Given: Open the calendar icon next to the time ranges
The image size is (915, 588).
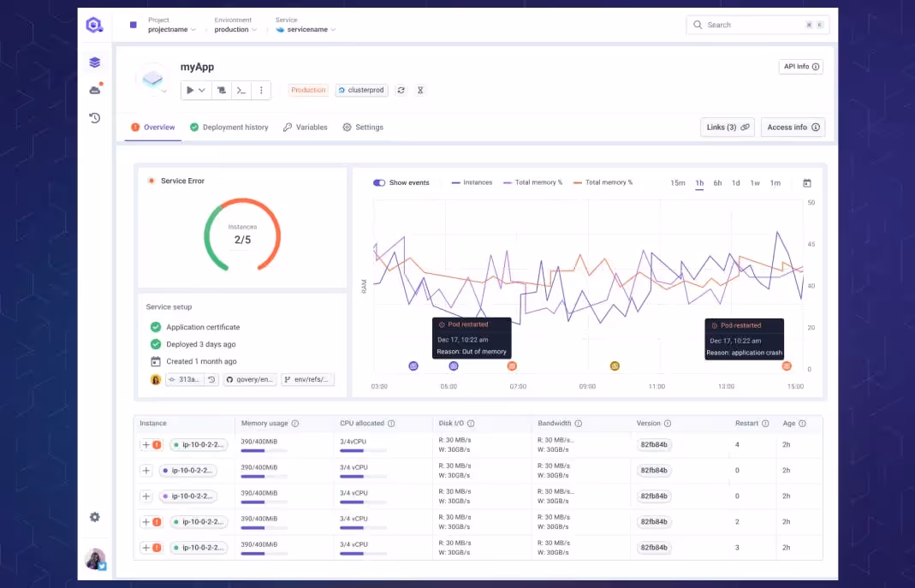Looking at the screenshot, I should (x=805, y=182).
